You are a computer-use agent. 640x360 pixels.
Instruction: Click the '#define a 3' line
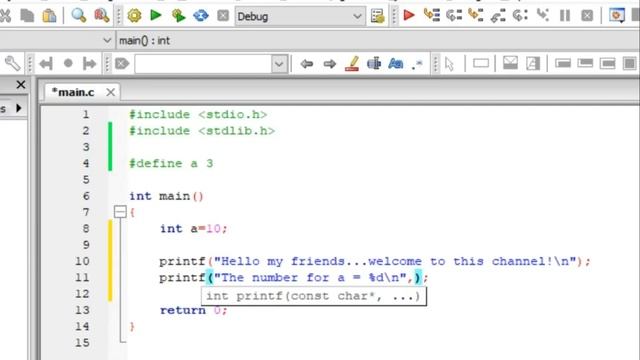(x=171, y=163)
